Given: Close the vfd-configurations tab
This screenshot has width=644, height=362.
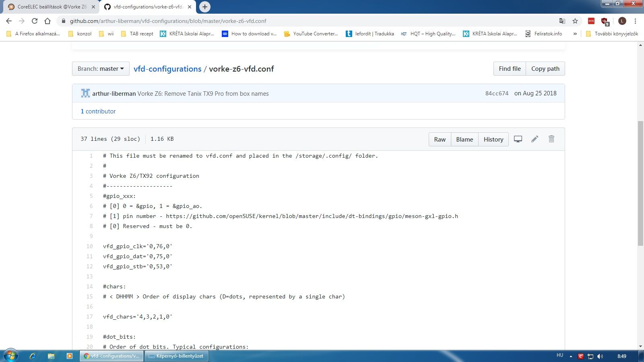Looking at the screenshot, I should [x=190, y=7].
